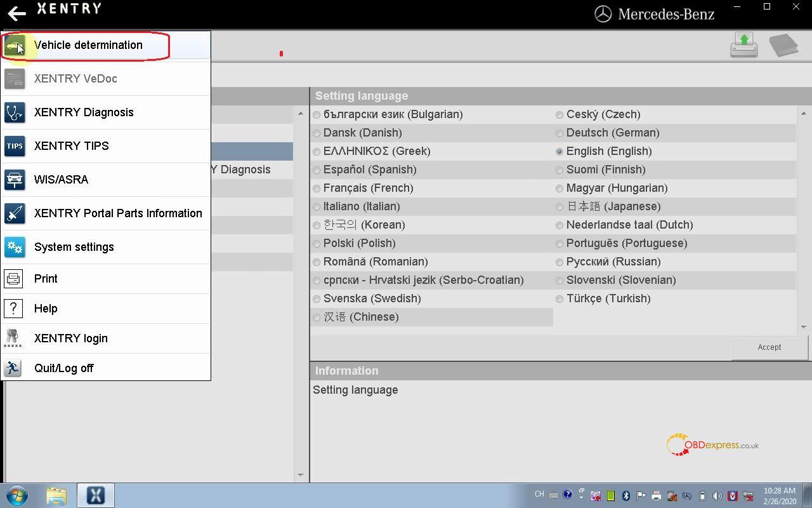The image size is (812, 508).
Task: Click the keys icon for XENTRY login
Action: [13, 338]
